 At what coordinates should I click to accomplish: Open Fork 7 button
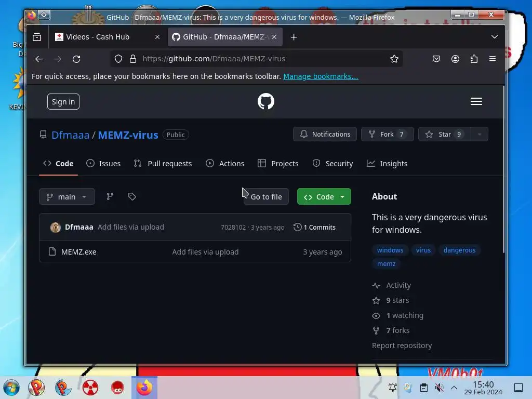pos(388,135)
